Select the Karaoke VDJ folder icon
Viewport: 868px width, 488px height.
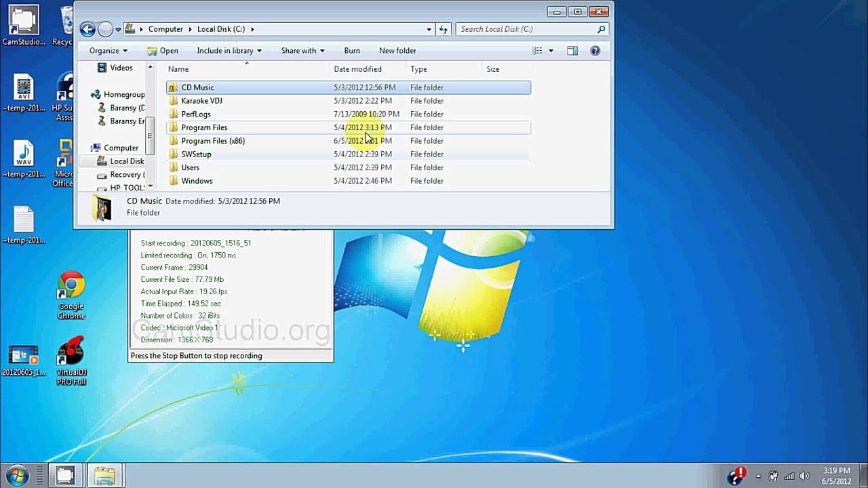(x=173, y=101)
